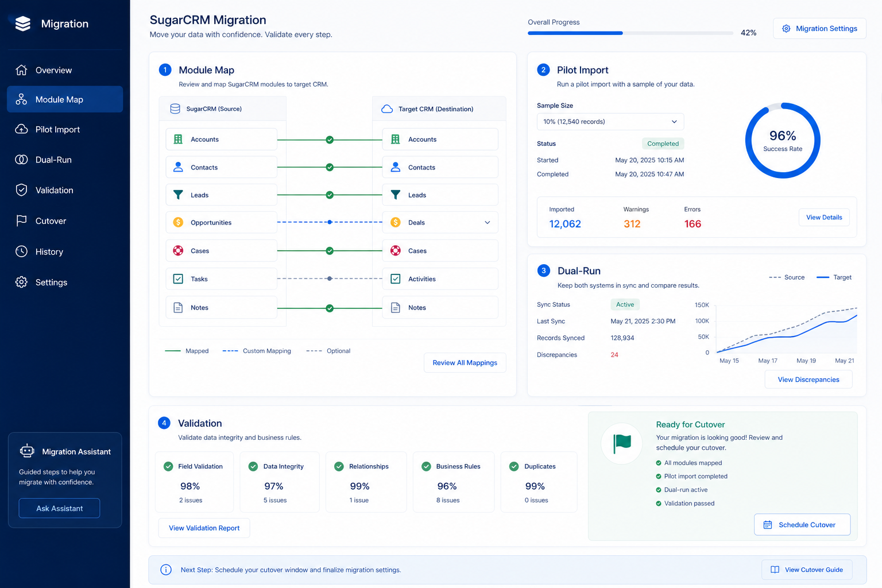Click the All modules mapped check item
882x588 pixels.
[688, 463]
